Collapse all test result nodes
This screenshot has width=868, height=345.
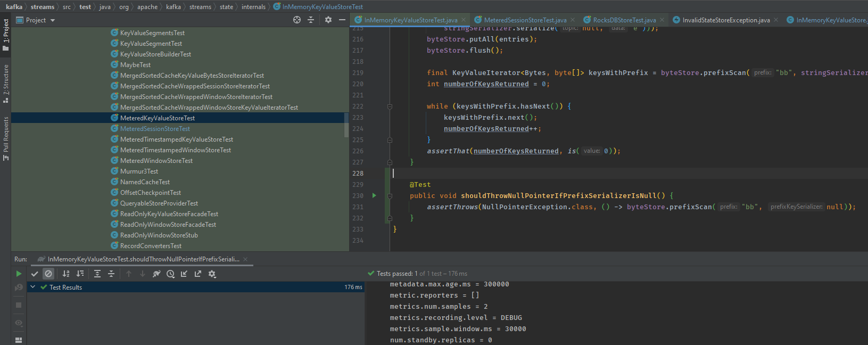pos(111,274)
